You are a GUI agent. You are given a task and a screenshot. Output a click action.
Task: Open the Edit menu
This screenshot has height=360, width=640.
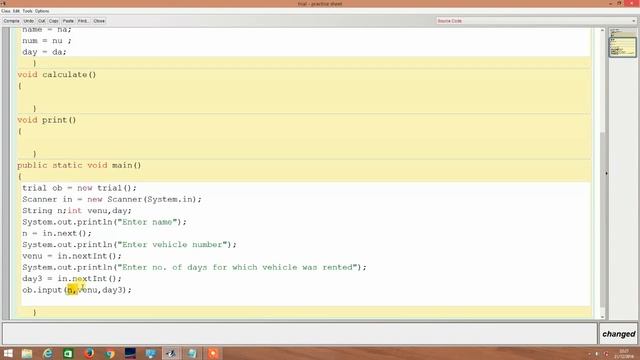[16, 11]
